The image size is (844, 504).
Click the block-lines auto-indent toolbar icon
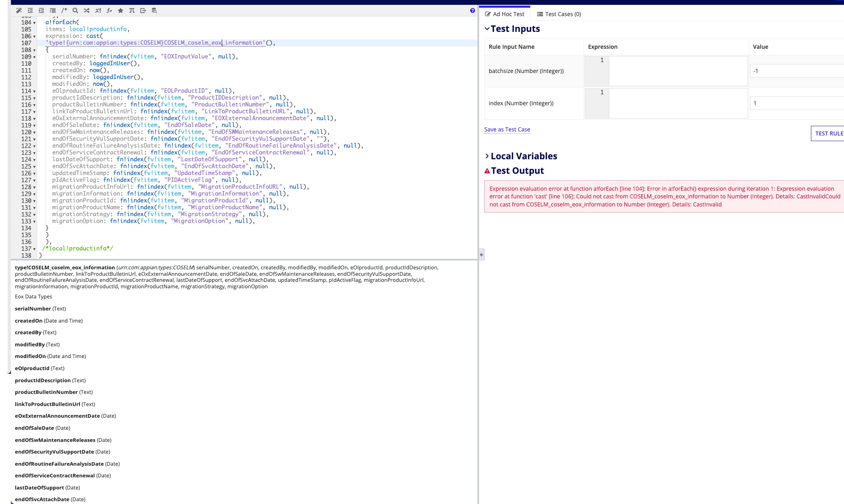[52, 10]
